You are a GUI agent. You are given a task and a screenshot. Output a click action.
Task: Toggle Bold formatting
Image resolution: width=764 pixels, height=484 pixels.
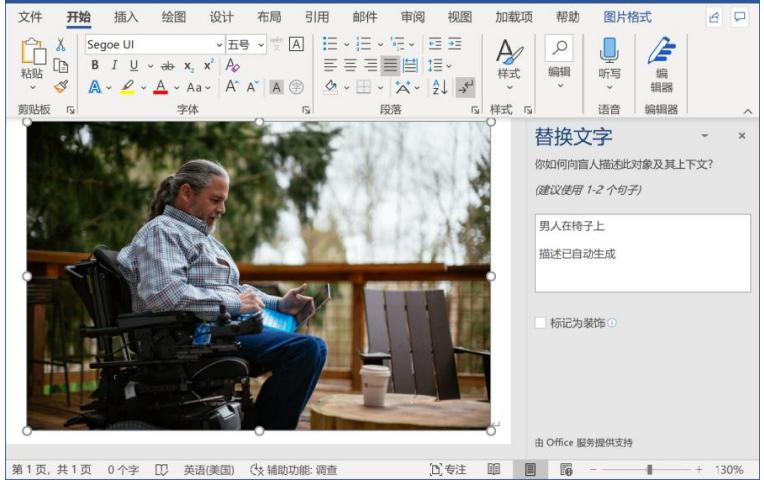[x=95, y=65]
